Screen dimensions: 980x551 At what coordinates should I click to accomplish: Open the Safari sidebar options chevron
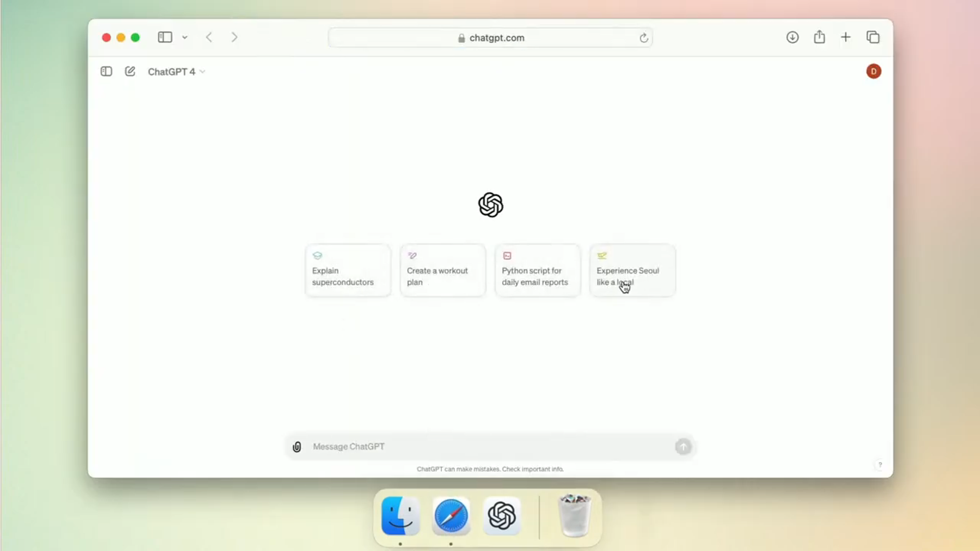185,37
